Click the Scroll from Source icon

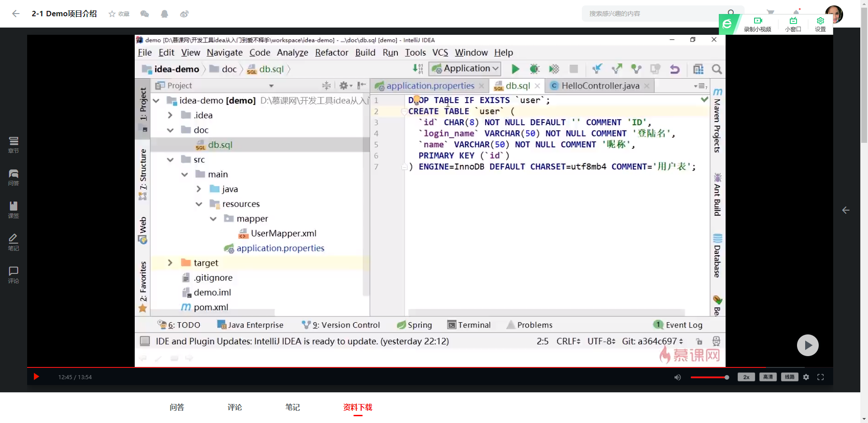[x=326, y=85]
